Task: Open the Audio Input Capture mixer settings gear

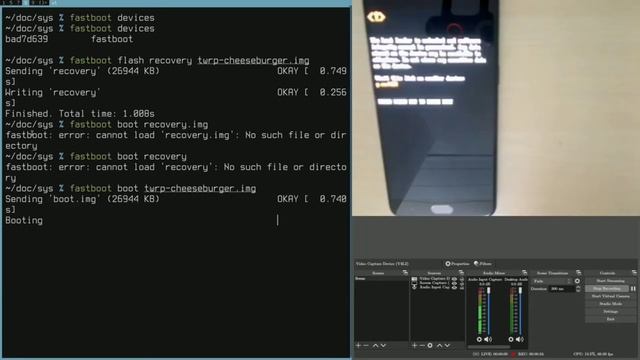Action: [479, 339]
